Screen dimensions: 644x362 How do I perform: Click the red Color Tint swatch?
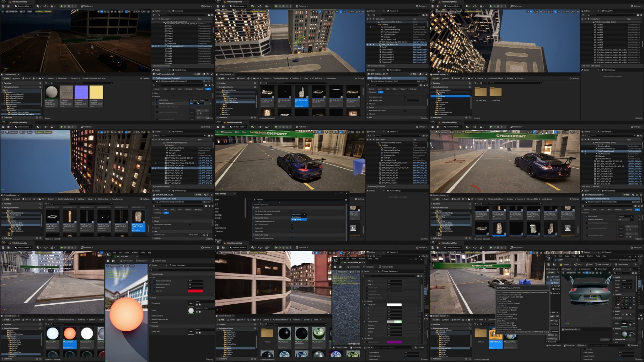coord(195,291)
